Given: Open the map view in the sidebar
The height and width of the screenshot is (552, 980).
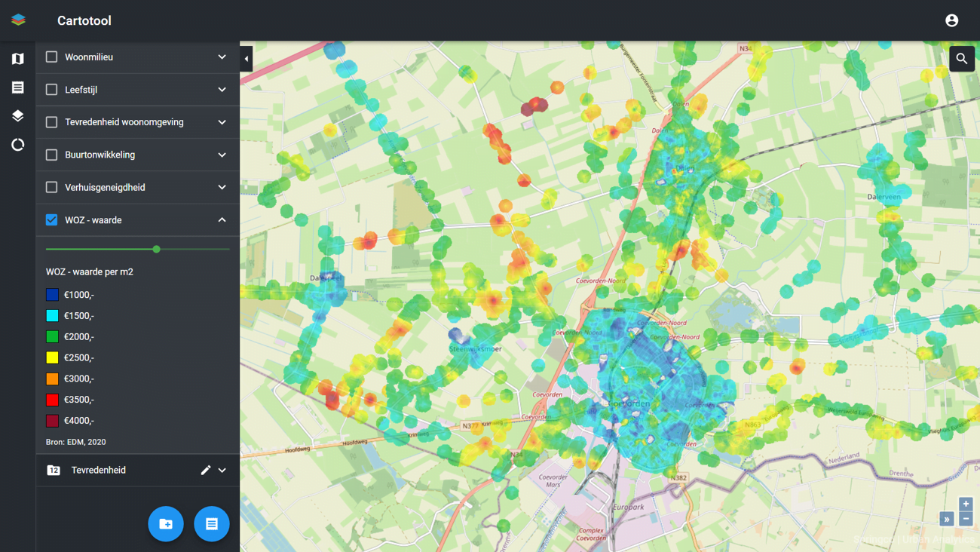Looking at the screenshot, I should click(17, 59).
